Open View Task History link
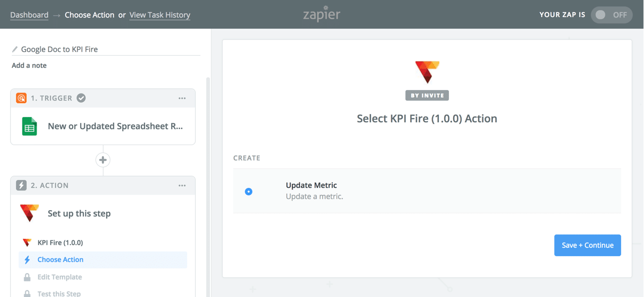The image size is (644, 297). (x=160, y=15)
